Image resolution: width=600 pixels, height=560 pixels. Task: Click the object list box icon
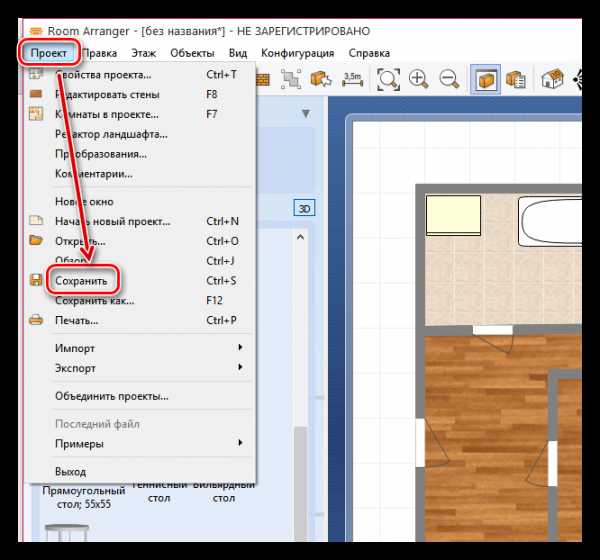tap(517, 78)
